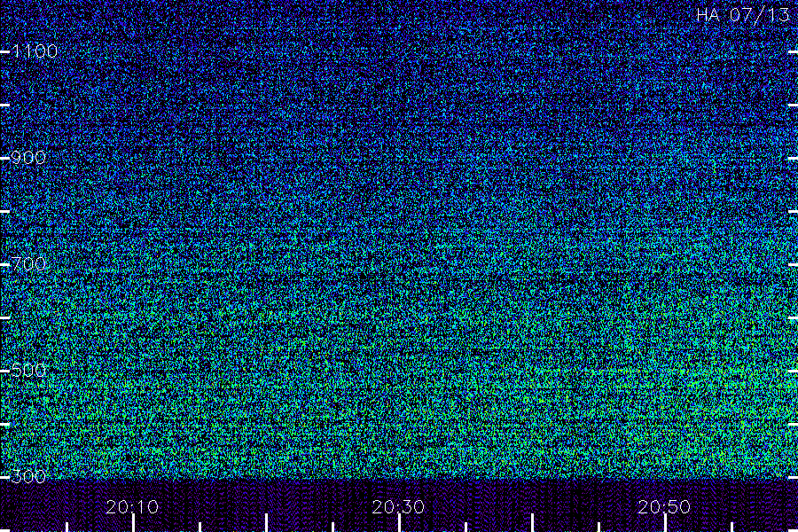Screen dimensions: 798x532
Task: Click the 20:30 time axis label
Action: coord(398,507)
